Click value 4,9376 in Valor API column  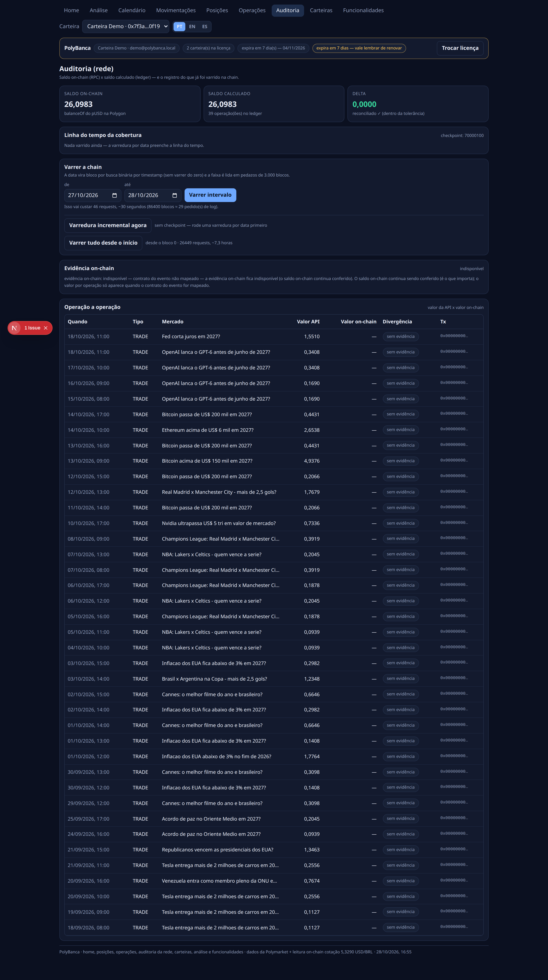coord(312,461)
